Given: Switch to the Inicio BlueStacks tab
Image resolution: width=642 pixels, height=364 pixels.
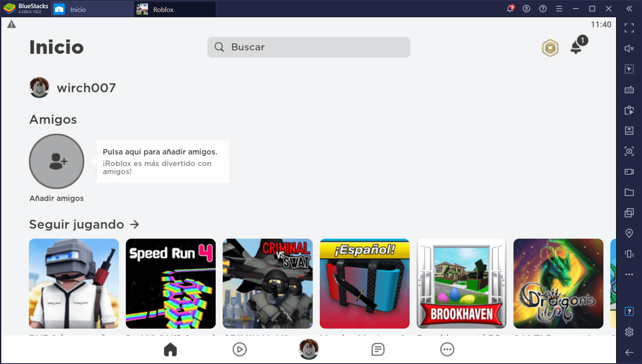Looking at the screenshot, I should pos(92,9).
